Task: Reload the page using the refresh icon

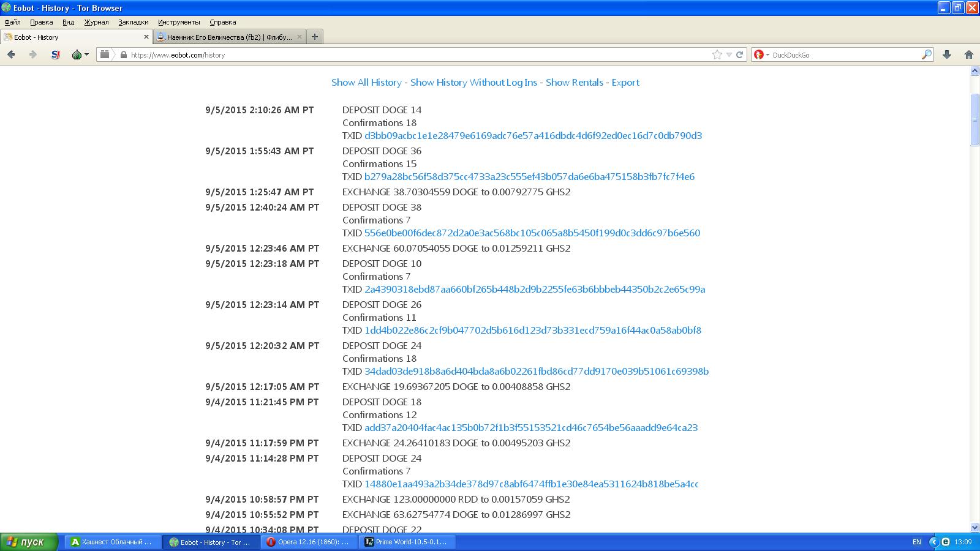Action: click(x=739, y=54)
